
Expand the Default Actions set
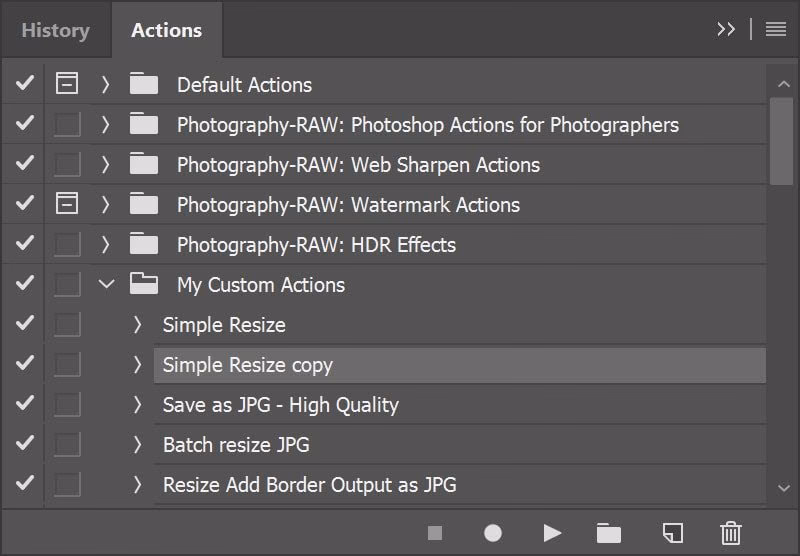[x=105, y=84]
